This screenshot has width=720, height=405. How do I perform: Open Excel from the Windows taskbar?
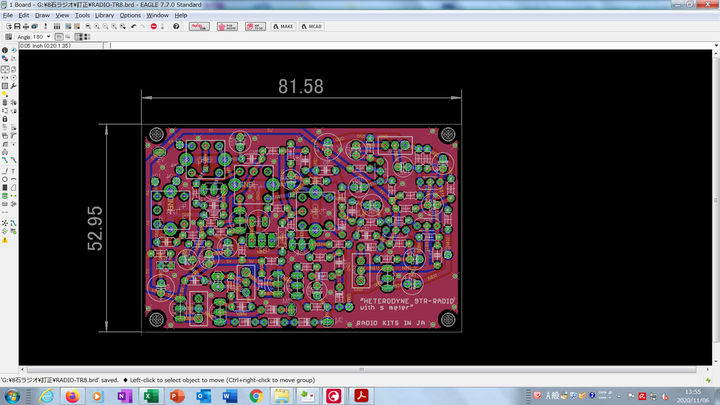[151, 396]
